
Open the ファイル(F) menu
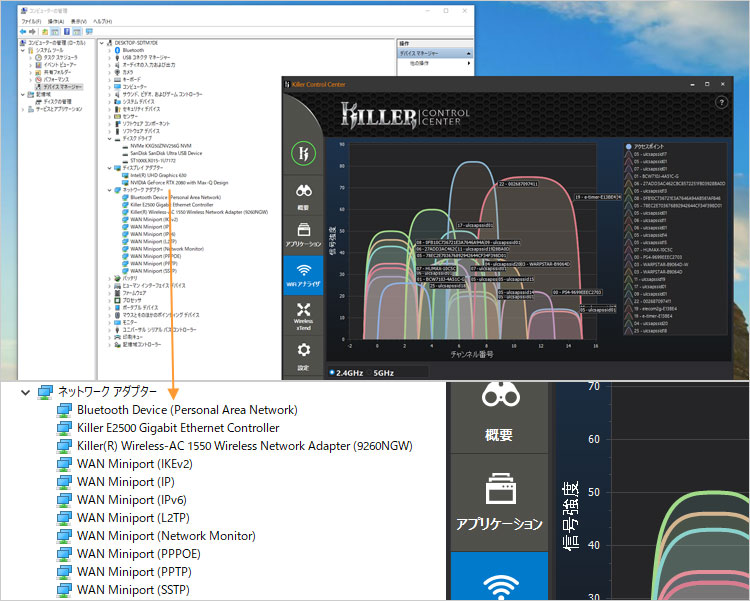[31, 20]
